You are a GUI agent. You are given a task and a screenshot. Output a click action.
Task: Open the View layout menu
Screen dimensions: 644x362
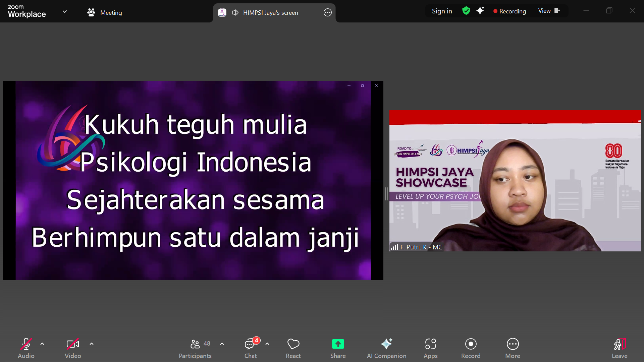549,11
